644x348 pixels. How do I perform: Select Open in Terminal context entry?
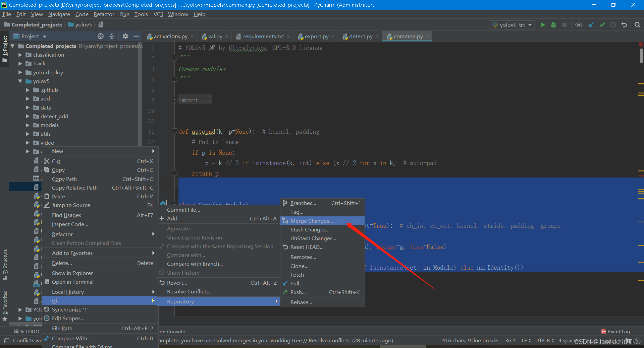click(100, 282)
